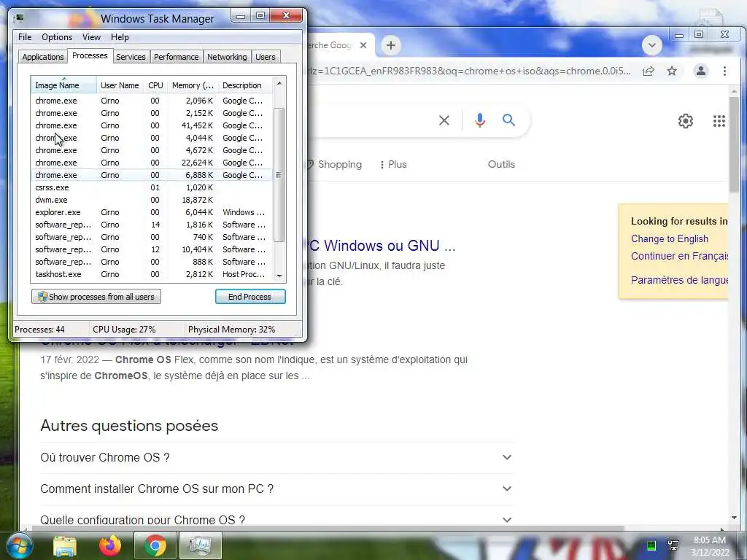Select Task Manager taskbar icon

(x=201, y=545)
